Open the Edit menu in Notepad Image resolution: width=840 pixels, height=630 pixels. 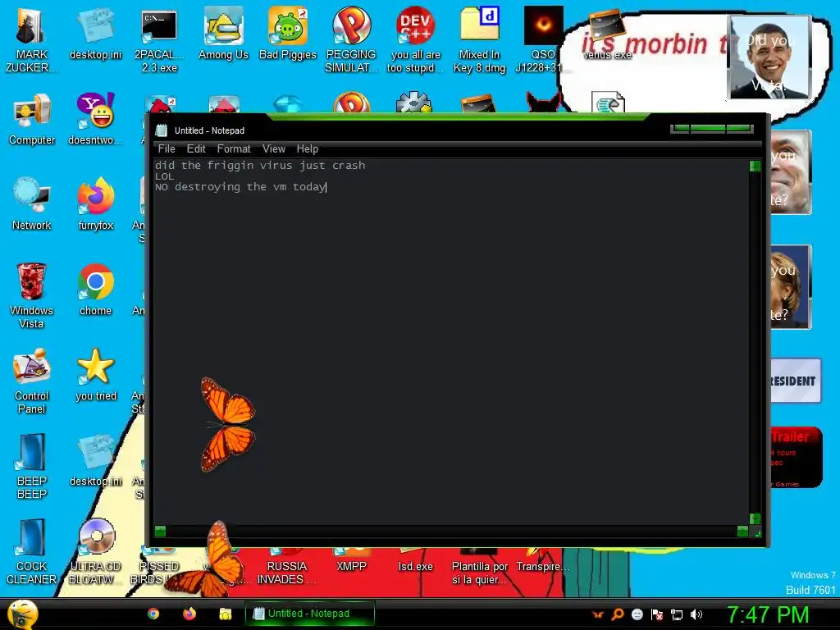point(196,149)
